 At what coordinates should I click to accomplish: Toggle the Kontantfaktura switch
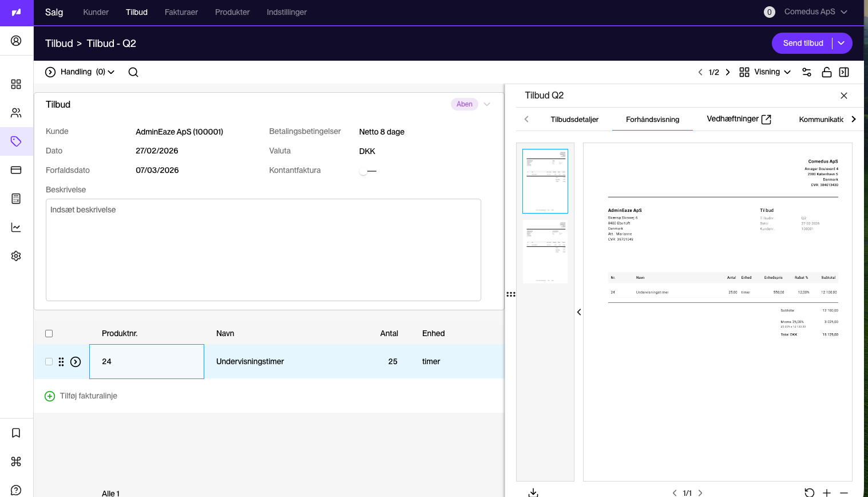click(368, 171)
